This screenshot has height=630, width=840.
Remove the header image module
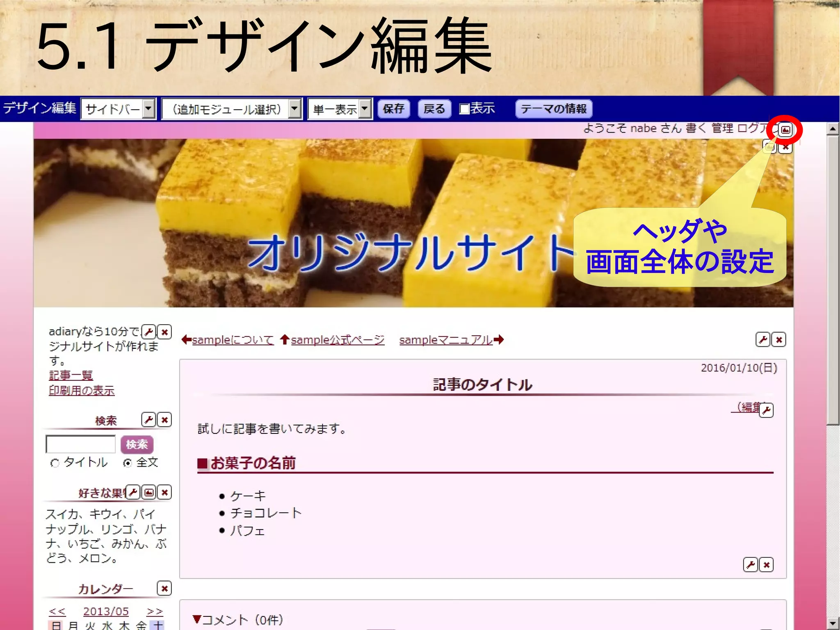(x=785, y=147)
